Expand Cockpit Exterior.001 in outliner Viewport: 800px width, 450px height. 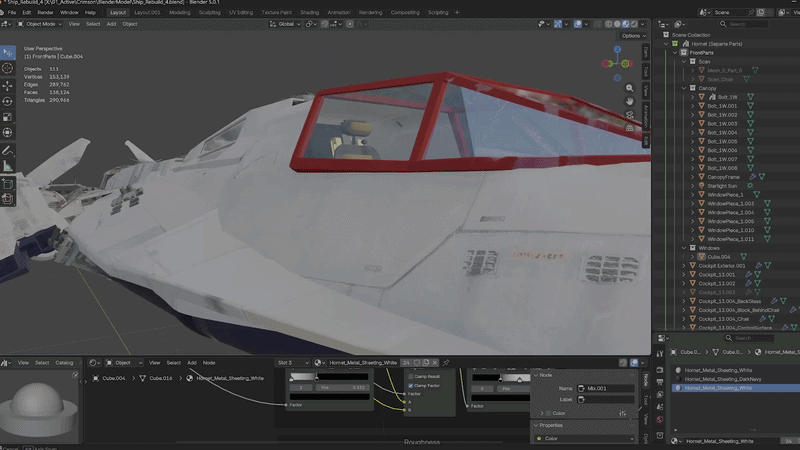tap(684, 266)
